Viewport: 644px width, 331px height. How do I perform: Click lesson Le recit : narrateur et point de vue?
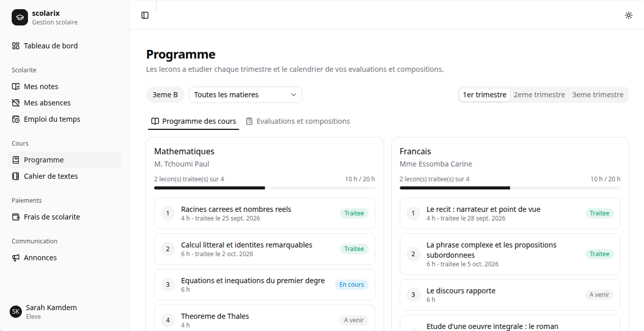pyautogui.click(x=510, y=213)
